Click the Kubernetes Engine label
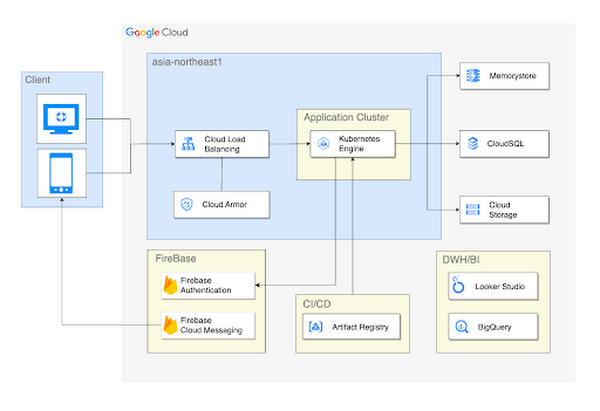600x411 pixels. 359,144
